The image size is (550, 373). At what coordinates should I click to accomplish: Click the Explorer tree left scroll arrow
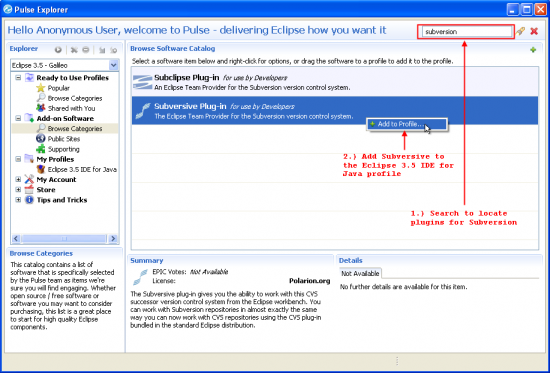(16, 239)
